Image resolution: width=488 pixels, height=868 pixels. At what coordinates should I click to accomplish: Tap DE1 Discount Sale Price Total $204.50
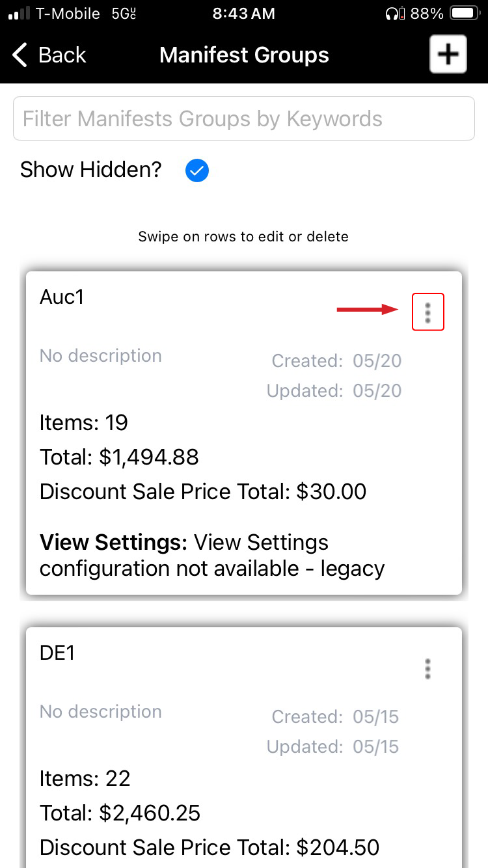coord(209,847)
